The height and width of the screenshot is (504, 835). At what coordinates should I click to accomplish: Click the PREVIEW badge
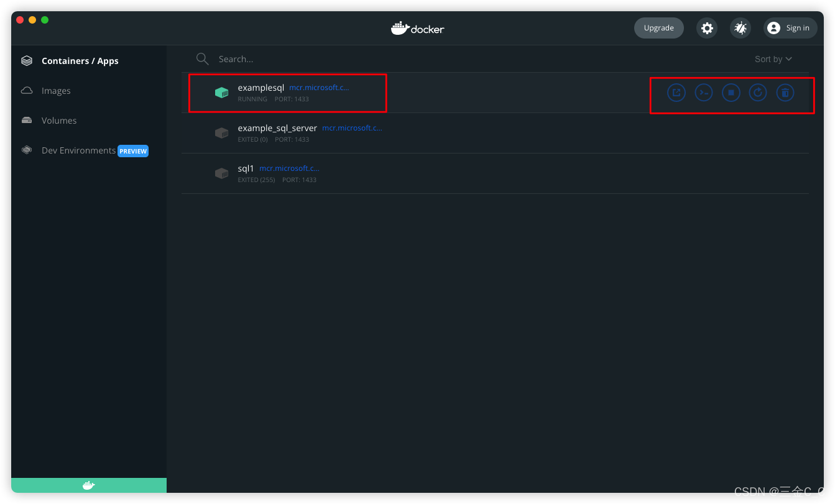pyautogui.click(x=133, y=151)
